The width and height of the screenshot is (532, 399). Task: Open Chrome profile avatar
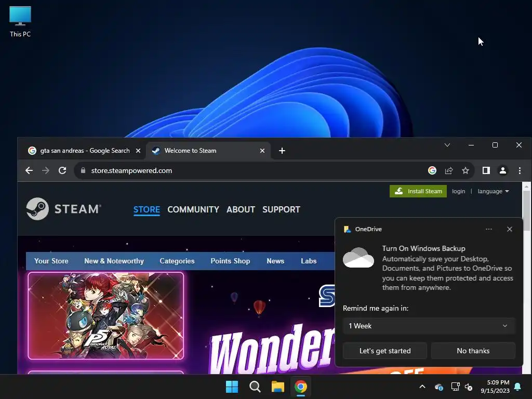coord(503,170)
